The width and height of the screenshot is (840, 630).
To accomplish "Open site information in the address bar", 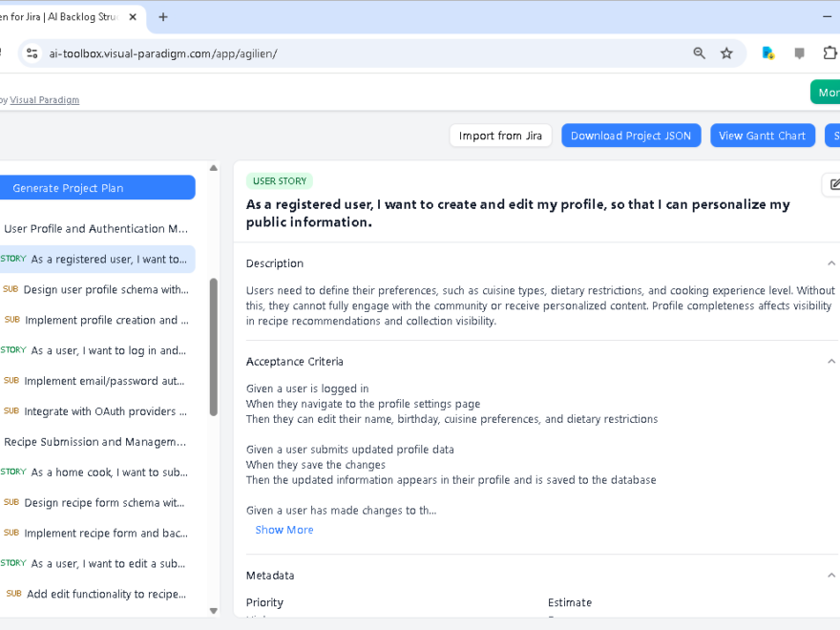I will click(x=31, y=53).
